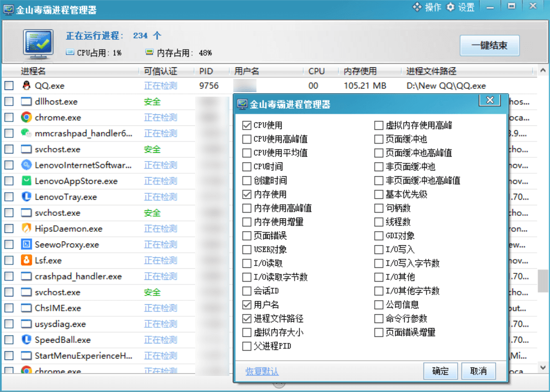
Task: Close the column settings dialog
Action: [490, 100]
